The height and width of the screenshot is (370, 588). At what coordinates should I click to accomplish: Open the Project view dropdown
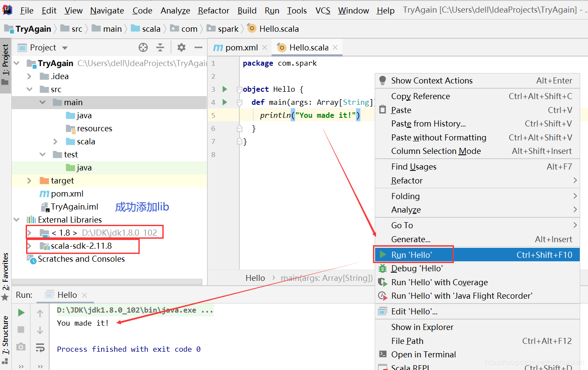pyautogui.click(x=65, y=48)
